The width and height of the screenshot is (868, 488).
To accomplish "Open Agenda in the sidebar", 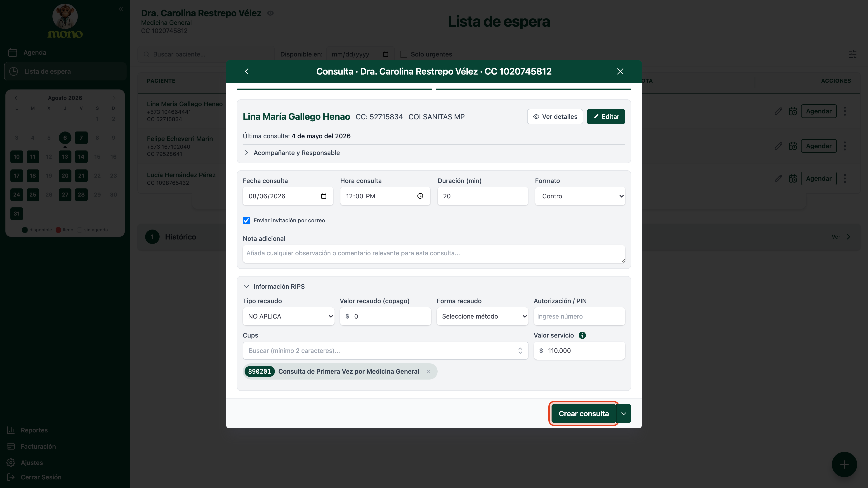I will [x=35, y=53].
